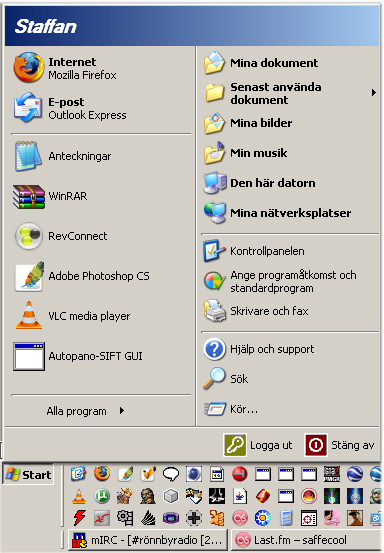384x553 pixels.
Task: Open Autopano-SIFT GUI from the Start menu
Action: coord(101,356)
